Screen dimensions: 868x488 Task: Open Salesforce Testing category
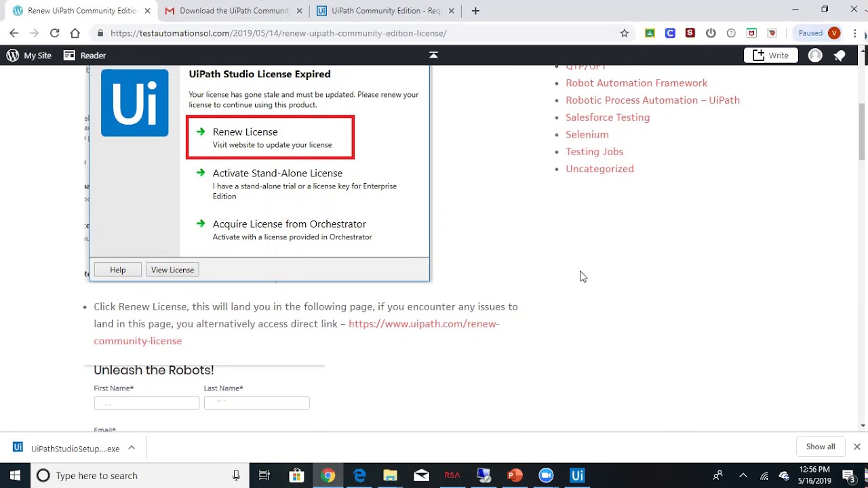point(608,117)
